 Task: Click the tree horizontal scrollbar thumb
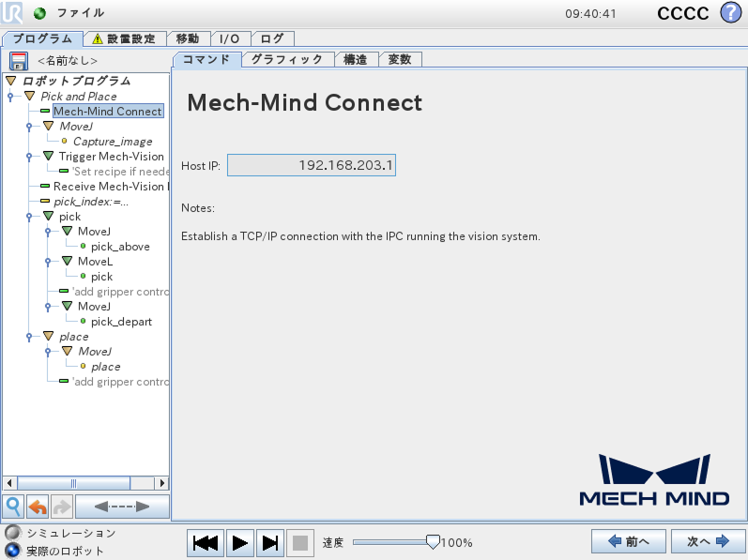click(74, 483)
